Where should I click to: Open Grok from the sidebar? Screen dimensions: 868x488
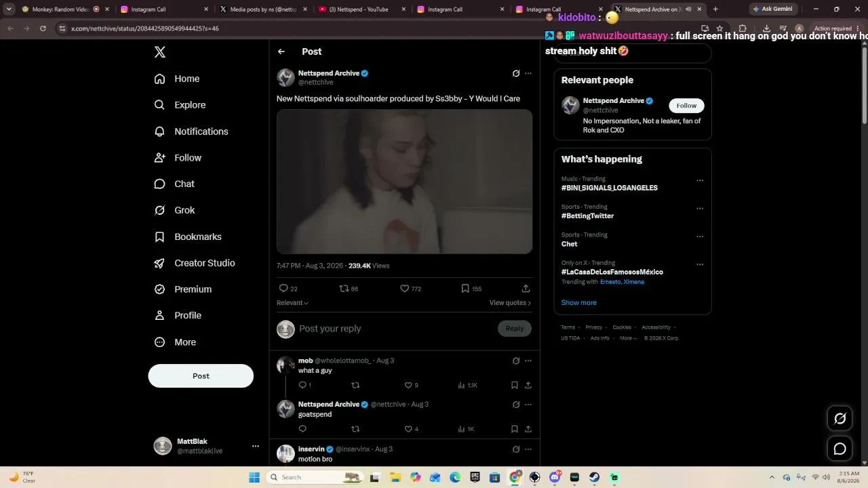tap(174, 210)
